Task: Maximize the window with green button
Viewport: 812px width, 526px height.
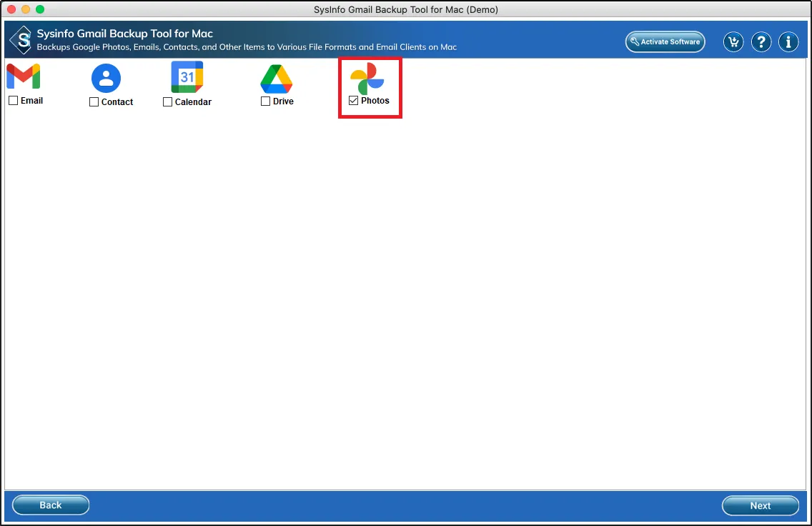Action: [40, 9]
